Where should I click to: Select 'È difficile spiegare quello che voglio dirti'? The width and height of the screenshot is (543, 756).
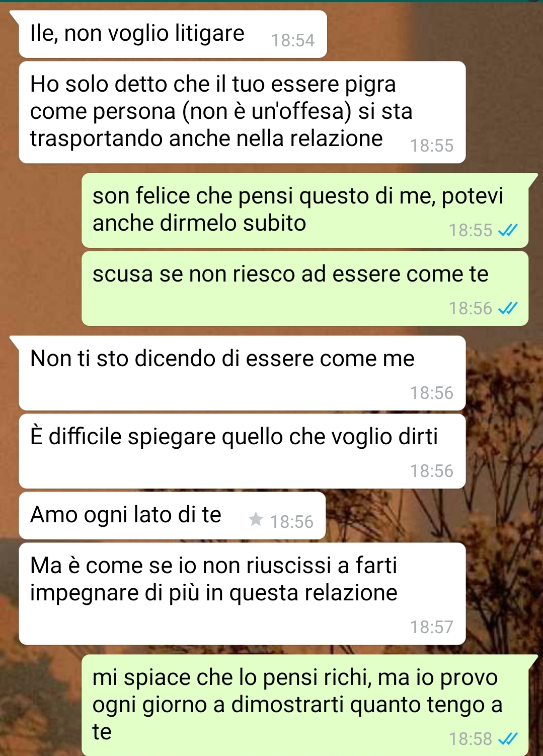(242, 451)
